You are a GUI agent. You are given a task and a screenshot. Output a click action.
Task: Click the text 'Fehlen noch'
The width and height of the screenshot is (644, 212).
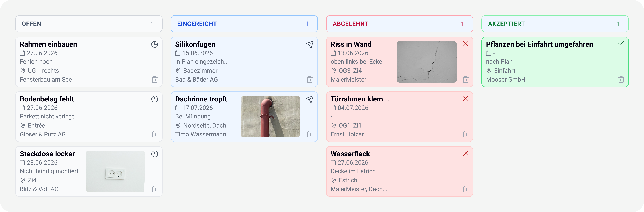[x=36, y=61]
